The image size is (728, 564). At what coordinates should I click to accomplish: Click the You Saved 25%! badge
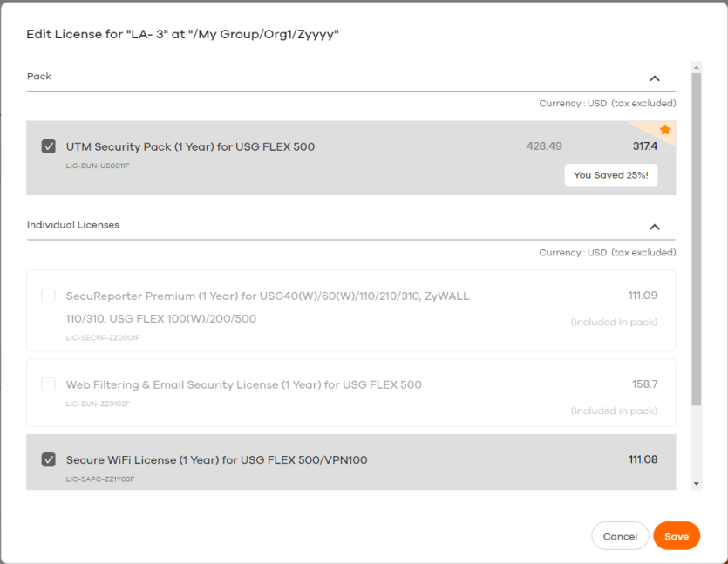(610, 175)
